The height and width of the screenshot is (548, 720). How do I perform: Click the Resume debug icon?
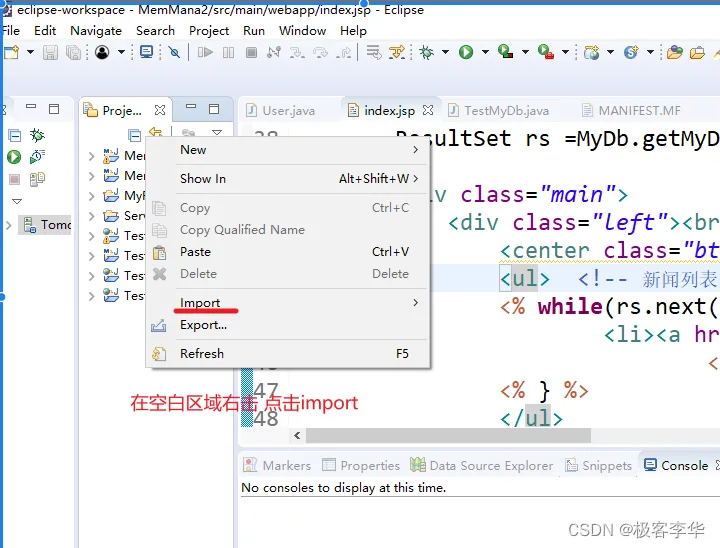coord(205,52)
